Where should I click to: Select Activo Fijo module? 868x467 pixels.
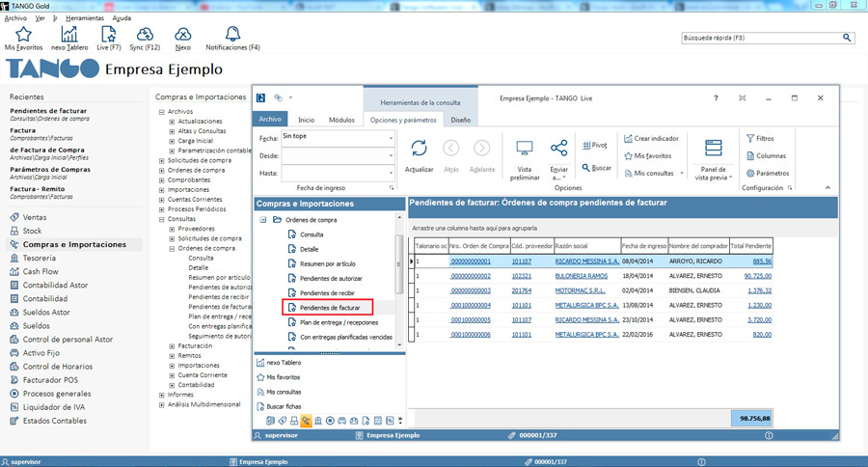point(41,353)
